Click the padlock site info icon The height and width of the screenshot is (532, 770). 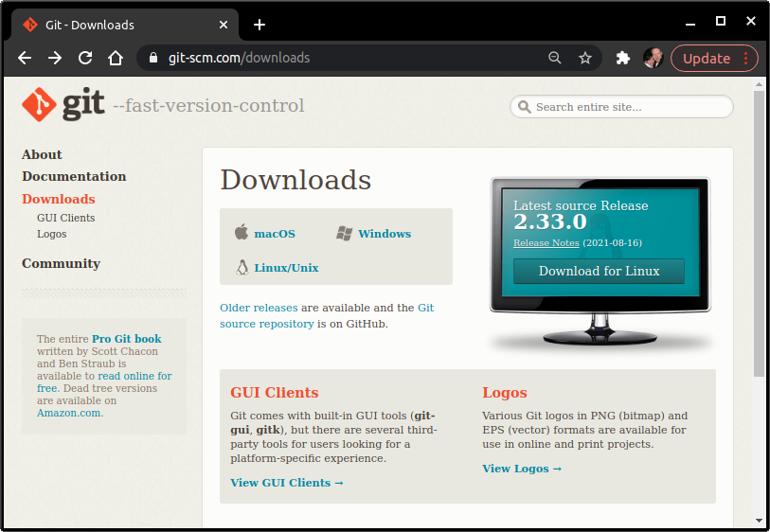(x=153, y=58)
